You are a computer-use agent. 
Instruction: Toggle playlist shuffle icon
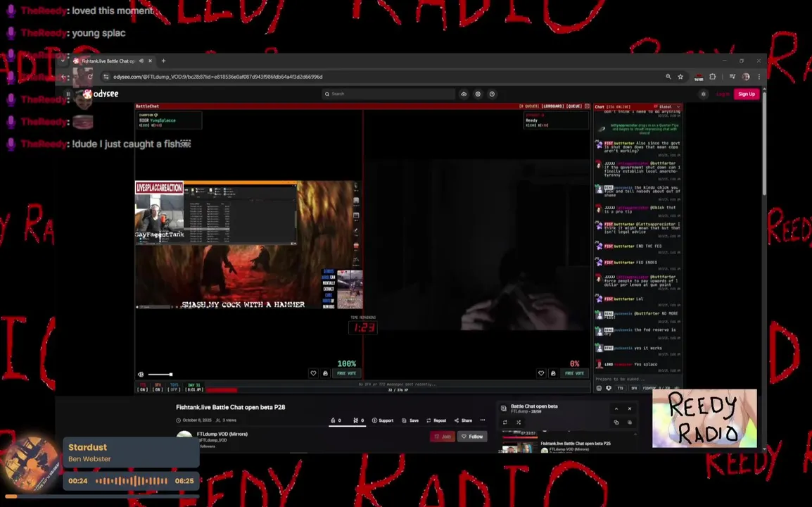pos(519,423)
